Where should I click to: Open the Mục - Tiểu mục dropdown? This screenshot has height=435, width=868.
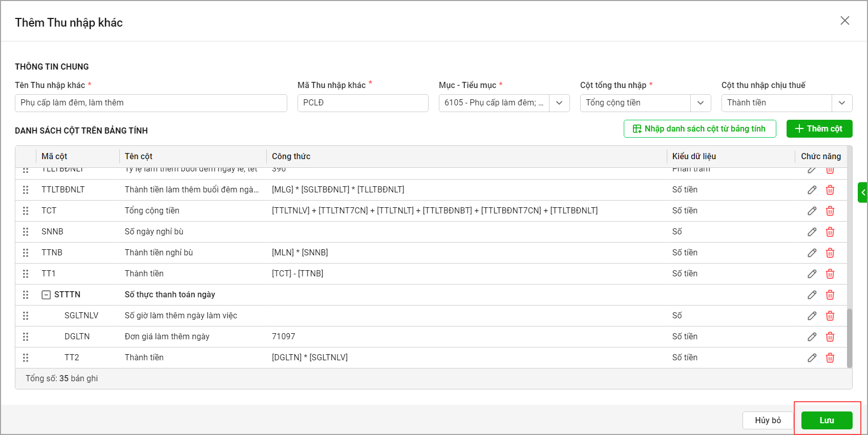coord(559,103)
